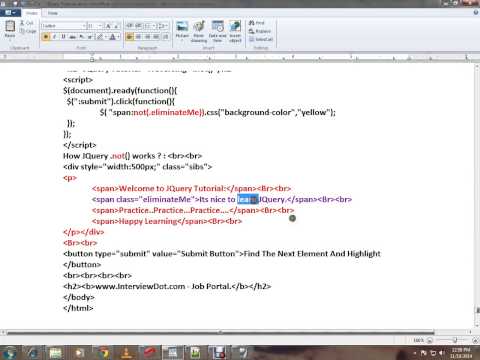Open the text color dropdown arrow
Screen dimensions: 480x360
(119, 37)
